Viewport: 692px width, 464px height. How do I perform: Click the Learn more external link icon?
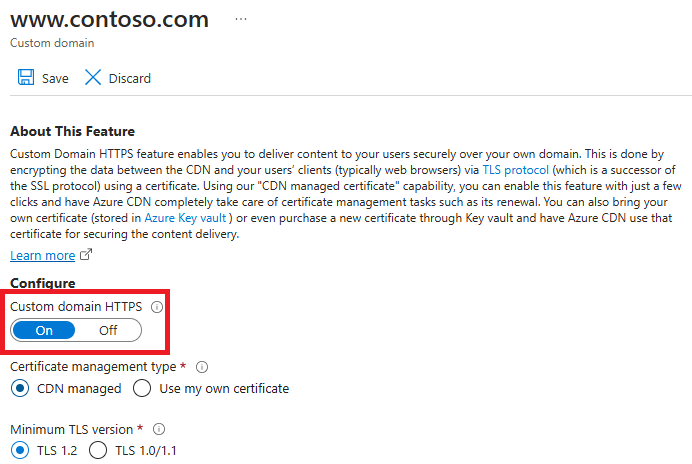(86, 255)
